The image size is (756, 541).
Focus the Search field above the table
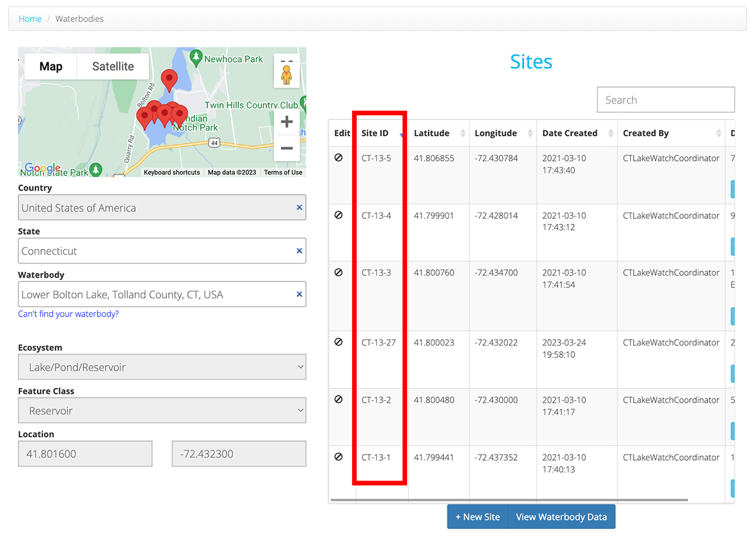pos(665,100)
